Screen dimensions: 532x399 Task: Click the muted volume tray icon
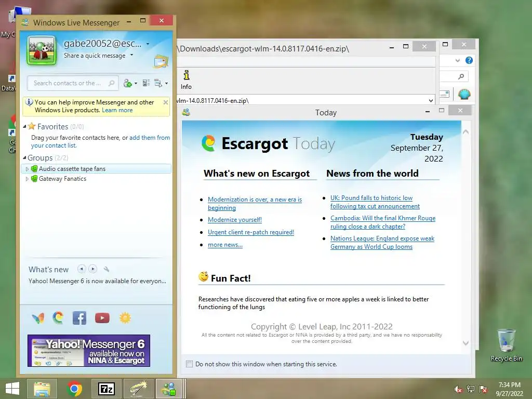[458, 389]
